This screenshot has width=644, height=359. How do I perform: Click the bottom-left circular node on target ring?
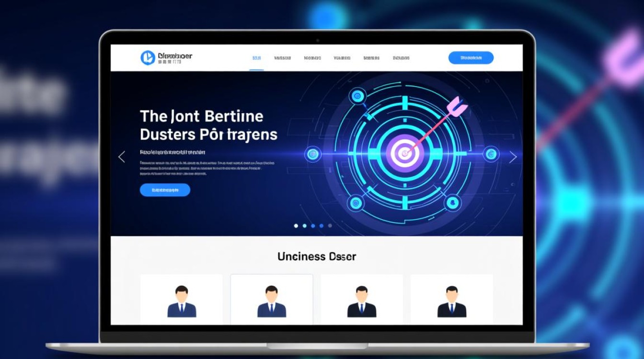pos(356,203)
